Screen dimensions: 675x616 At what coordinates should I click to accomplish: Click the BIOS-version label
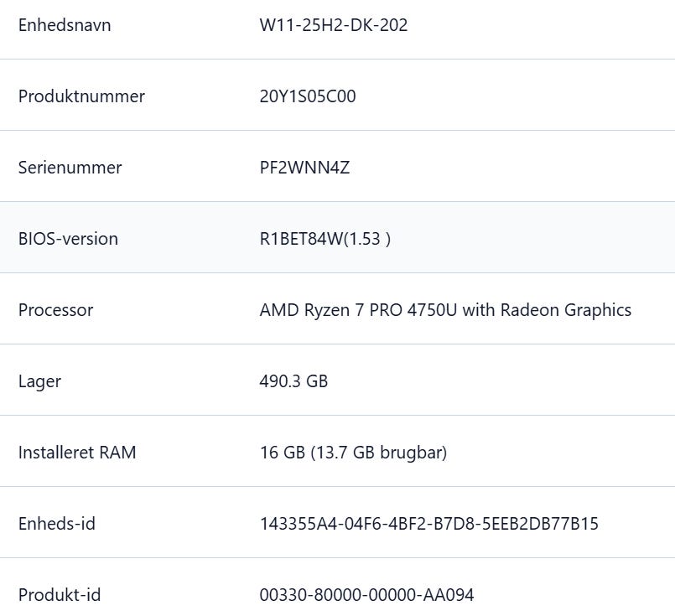(68, 239)
